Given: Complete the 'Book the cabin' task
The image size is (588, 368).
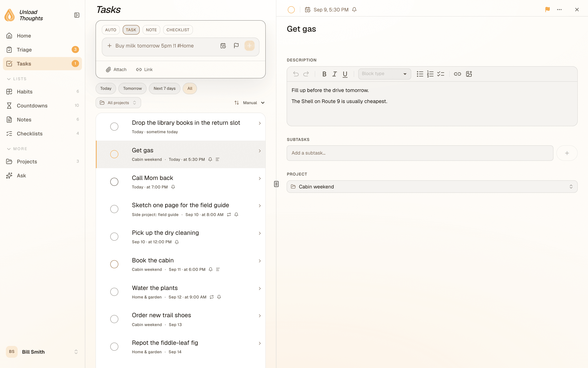Looking at the screenshot, I should coord(114,264).
